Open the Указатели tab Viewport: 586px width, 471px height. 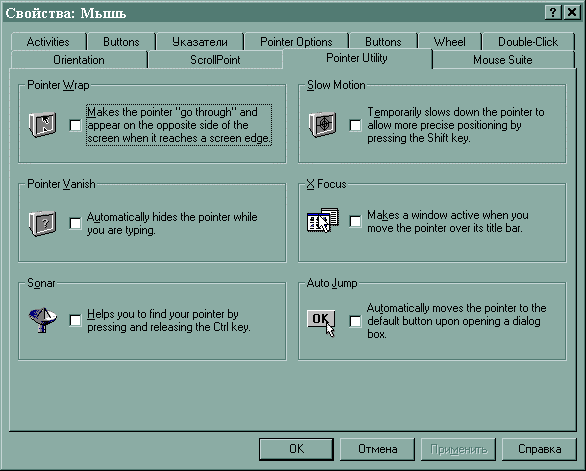[x=200, y=41]
